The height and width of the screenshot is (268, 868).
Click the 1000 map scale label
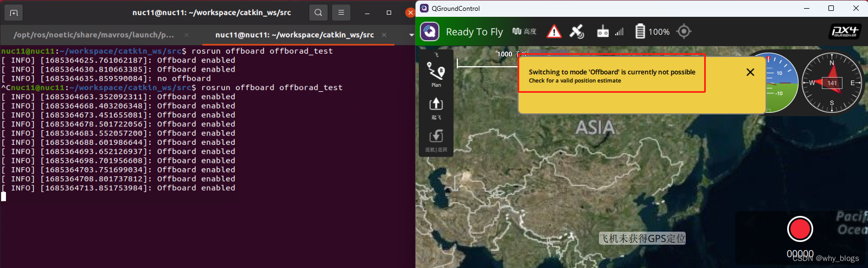tap(504, 54)
